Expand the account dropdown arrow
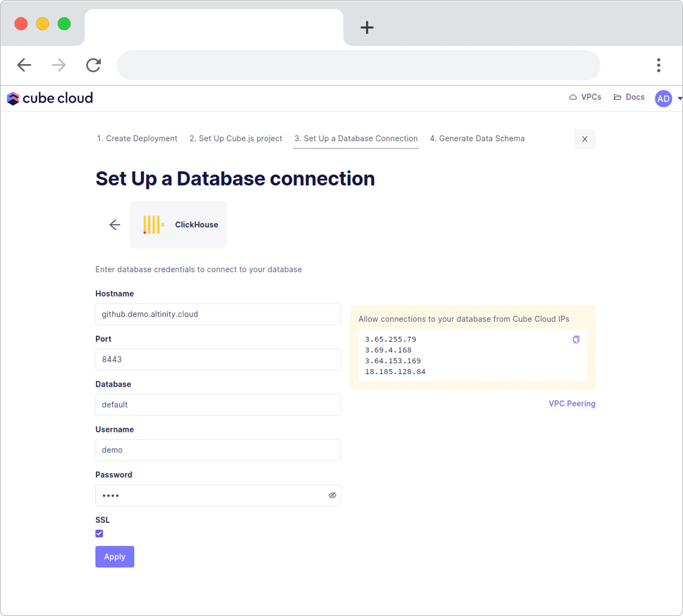This screenshot has height=616, width=683. tap(680, 99)
